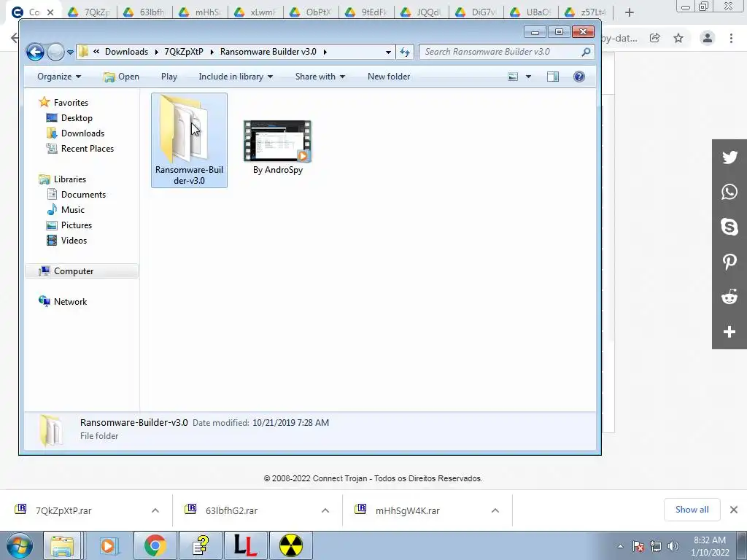
Task: Select the Videos library
Action: 74,240
